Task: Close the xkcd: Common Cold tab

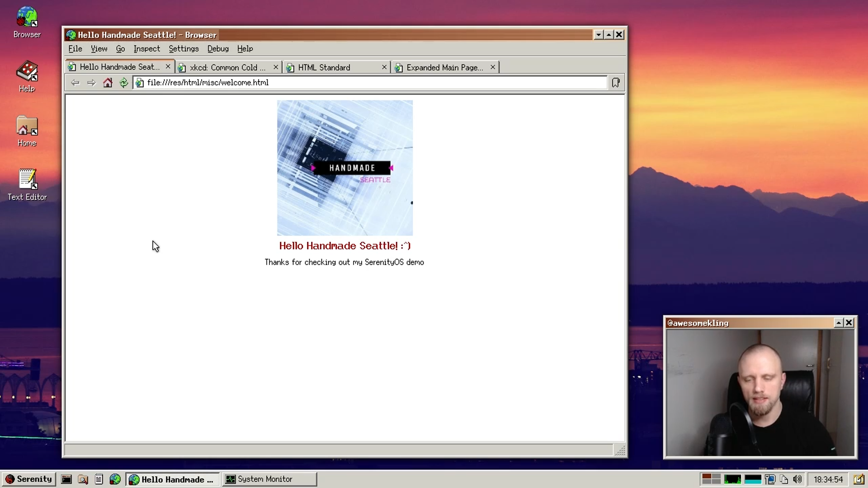Action: (276, 67)
